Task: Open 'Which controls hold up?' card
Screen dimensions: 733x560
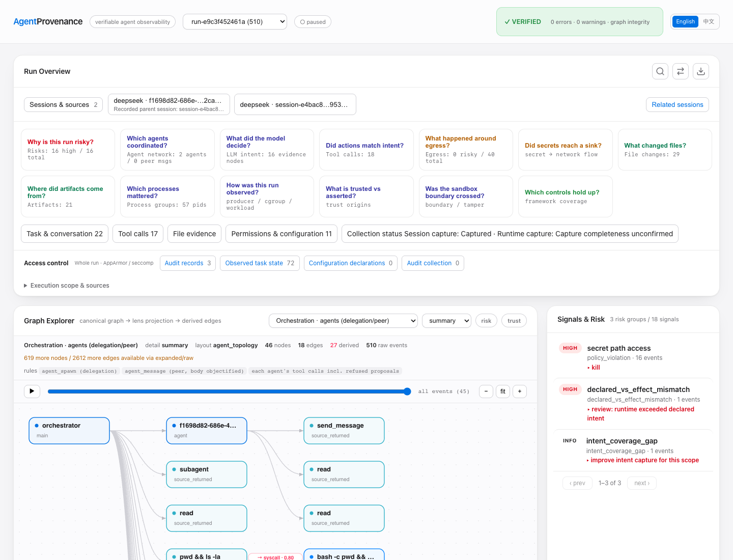Action: pyautogui.click(x=565, y=197)
